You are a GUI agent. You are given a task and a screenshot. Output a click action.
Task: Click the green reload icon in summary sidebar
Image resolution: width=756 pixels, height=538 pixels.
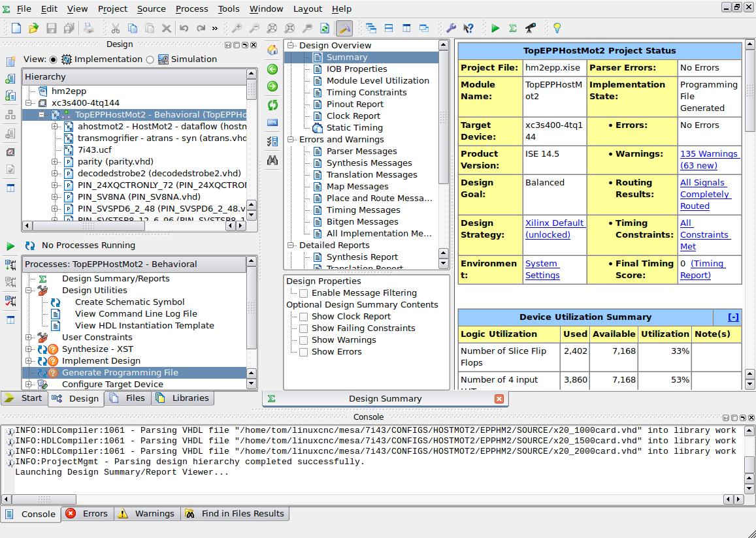tap(272, 104)
